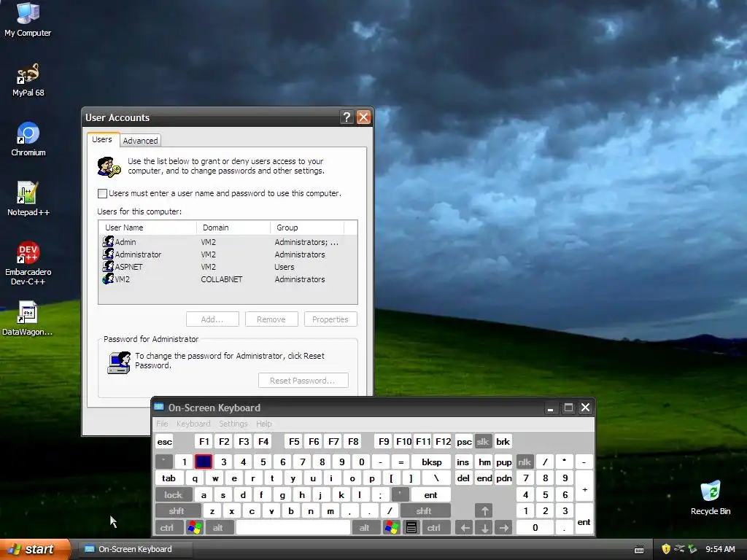This screenshot has width=747, height=560.
Task: Click the right arrow key
Action: point(504,528)
